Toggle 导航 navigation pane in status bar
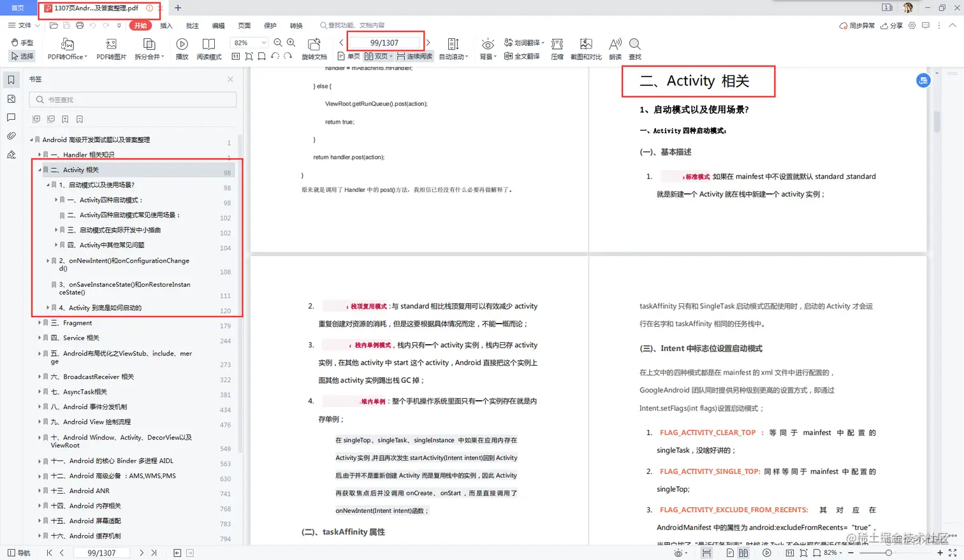 point(18,553)
